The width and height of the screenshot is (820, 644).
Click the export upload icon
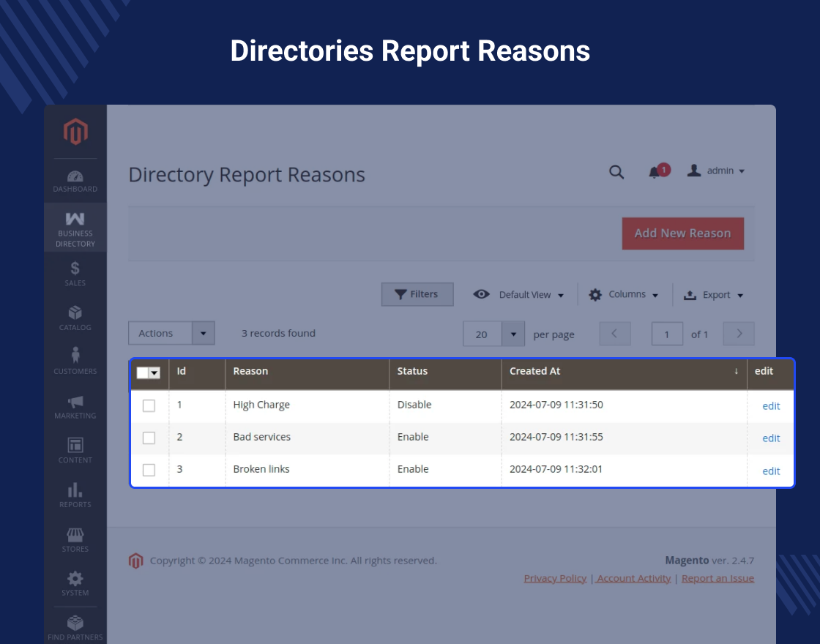pyautogui.click(x=690, y=296)
